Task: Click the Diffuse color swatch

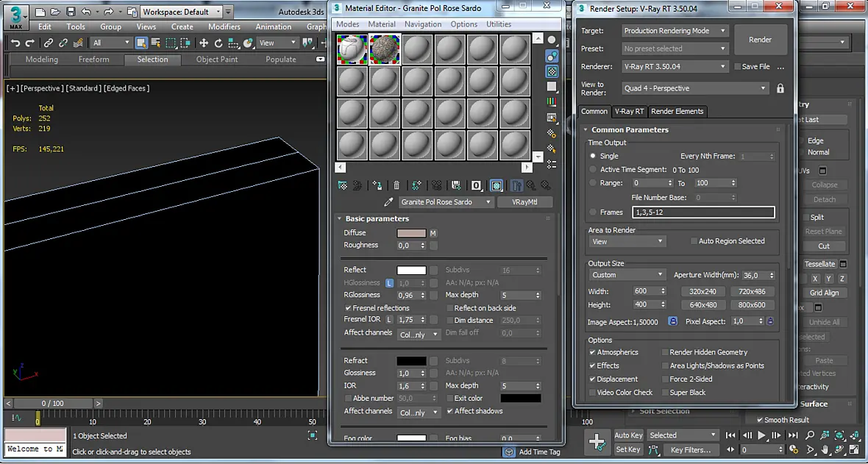Action: 411,233
